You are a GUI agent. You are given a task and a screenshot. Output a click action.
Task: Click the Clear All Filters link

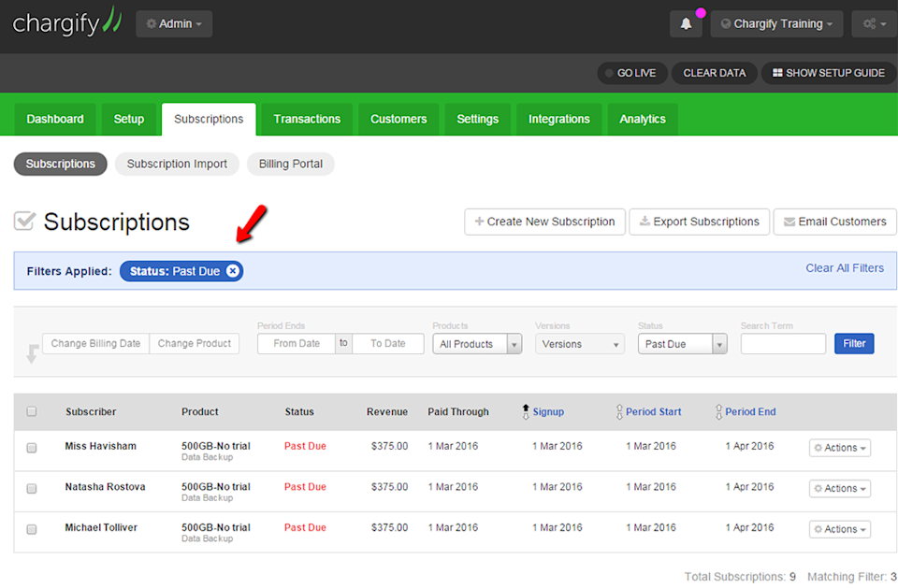coord(845,268)
